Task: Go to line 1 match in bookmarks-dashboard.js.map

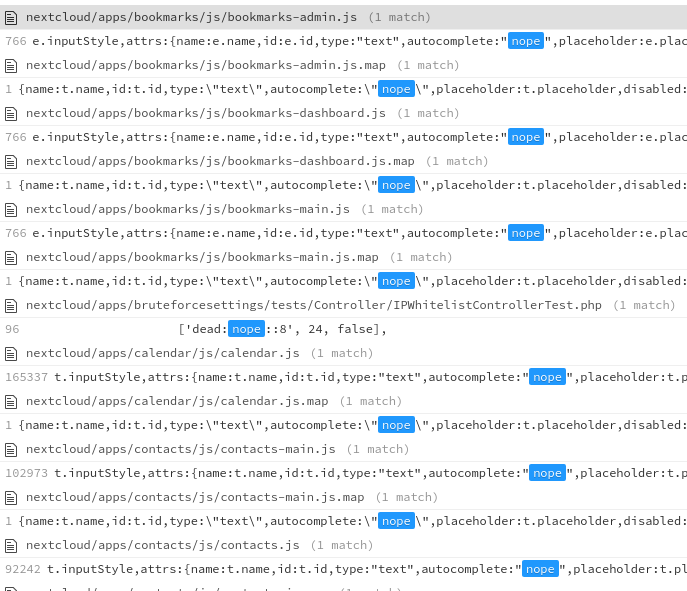Action: point(344,185)
